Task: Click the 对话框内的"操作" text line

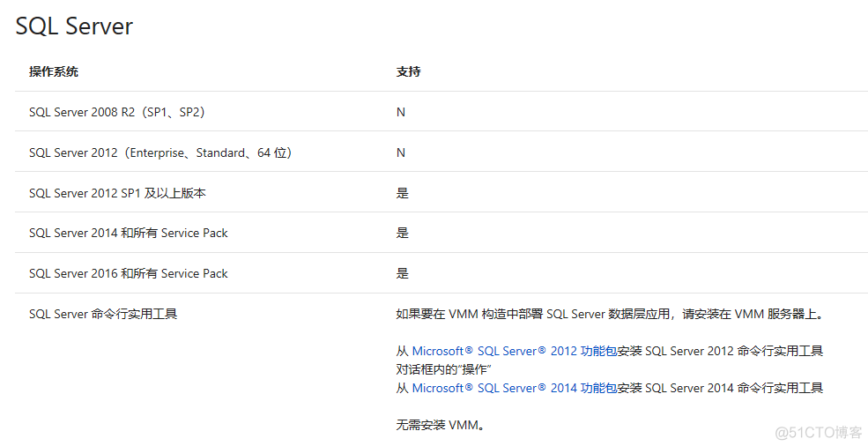Action: click(x=443, y=369)
